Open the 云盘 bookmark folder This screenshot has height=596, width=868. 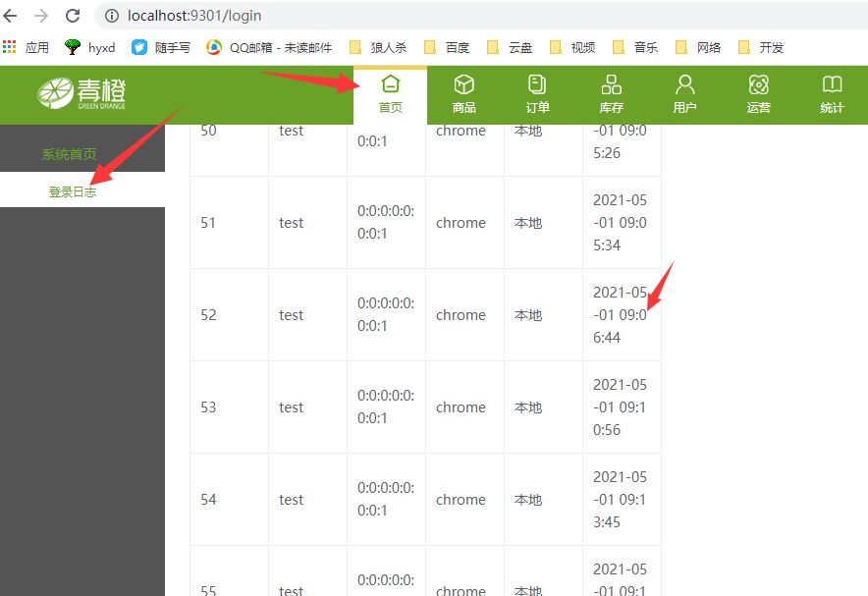pyautogui.click(x=510, y=47)
